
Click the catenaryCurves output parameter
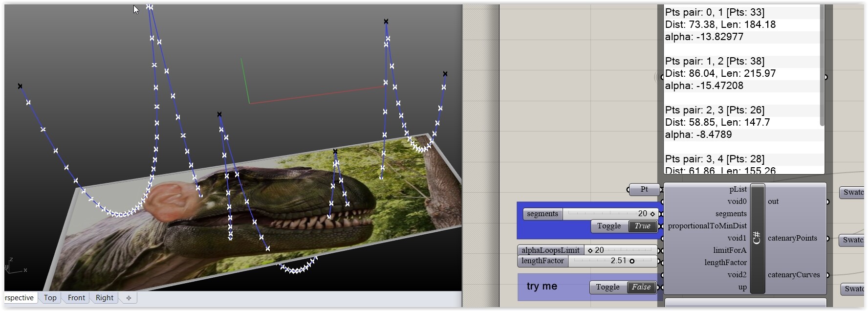[x=794, y=275]
